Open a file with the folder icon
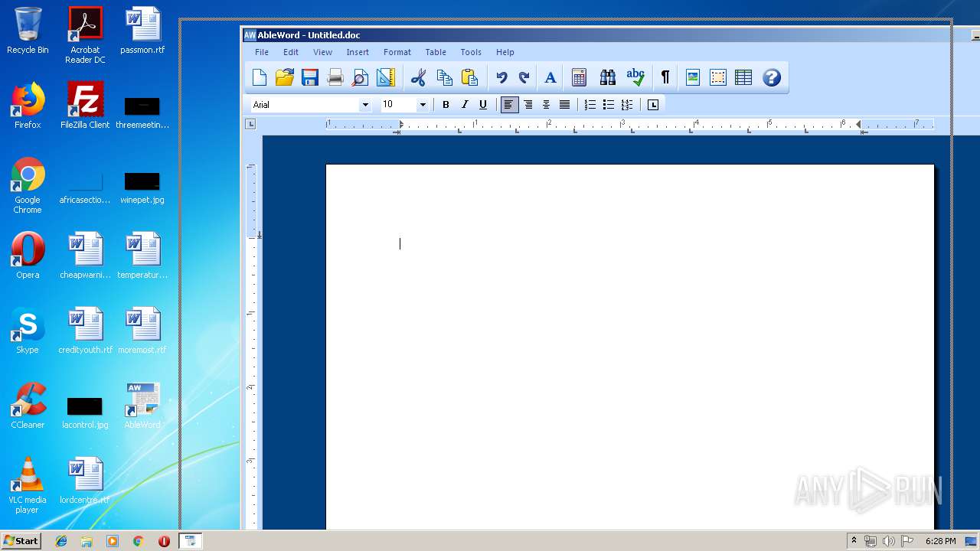Image resolution: width=980 pixels, height=551 pixels. point(285,77)
